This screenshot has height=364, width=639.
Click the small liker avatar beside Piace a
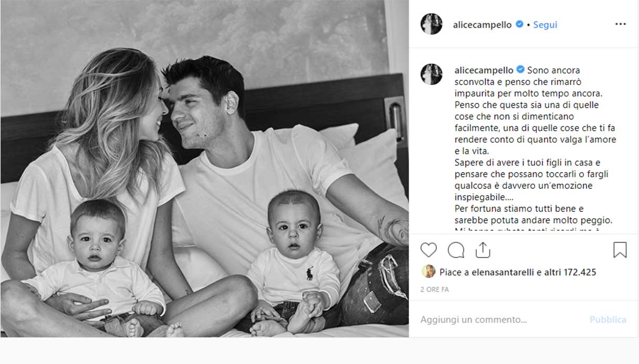428,272
